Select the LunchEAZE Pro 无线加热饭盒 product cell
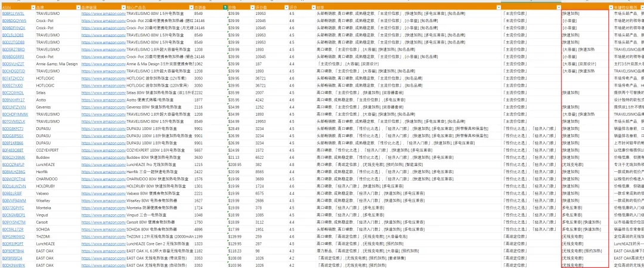 click(x=160, y=164)
